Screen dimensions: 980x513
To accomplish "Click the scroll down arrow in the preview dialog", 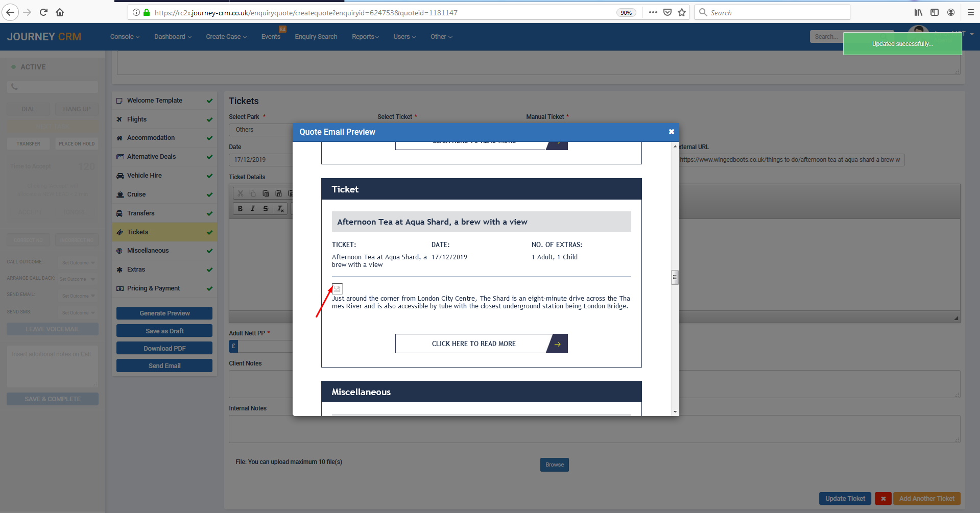I will [675, 411].
